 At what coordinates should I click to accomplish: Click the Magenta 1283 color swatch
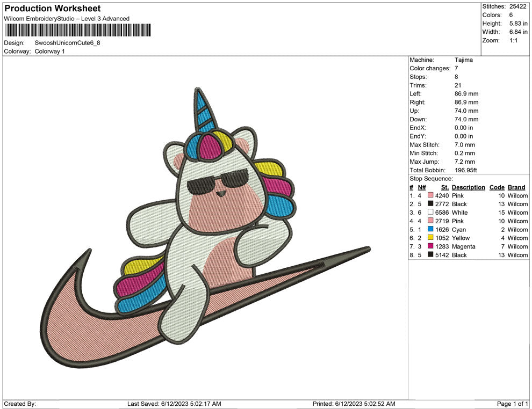430,246
